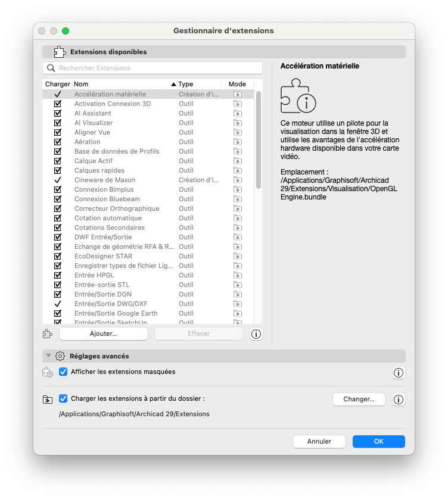The width and height of the screenshot is (448, 499).
Task: Select the Connexion Bluebeam row
Action: click(148, 199)
